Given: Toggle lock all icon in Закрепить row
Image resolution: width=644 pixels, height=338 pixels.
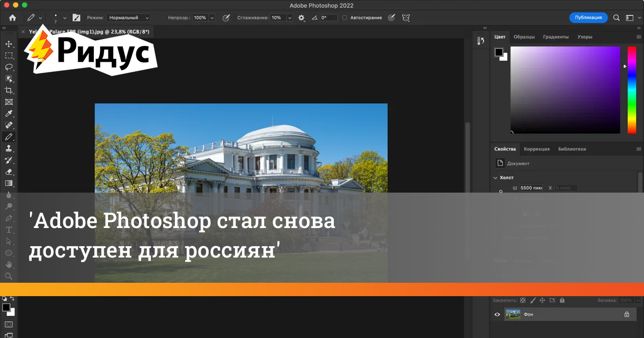Looking at the screenshot, I should pos(561,300).
